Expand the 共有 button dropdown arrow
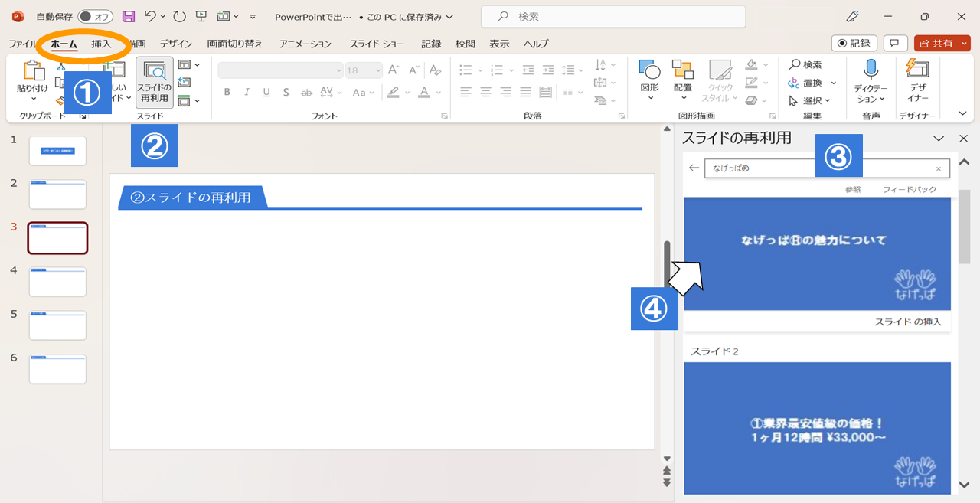Image resolution: width=980 pixels, height=503 pixels. 962,44
